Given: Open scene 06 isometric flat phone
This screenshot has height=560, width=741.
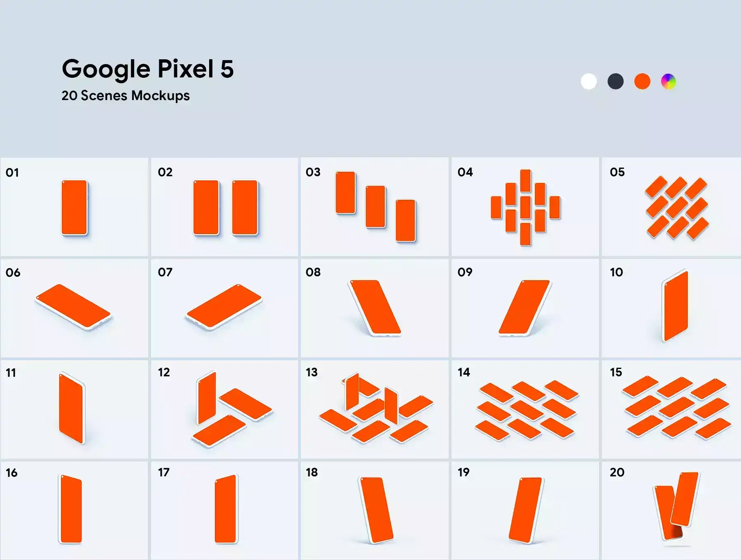Looking at the screenshot, I should pyautogui.click(x=74, y=307).
